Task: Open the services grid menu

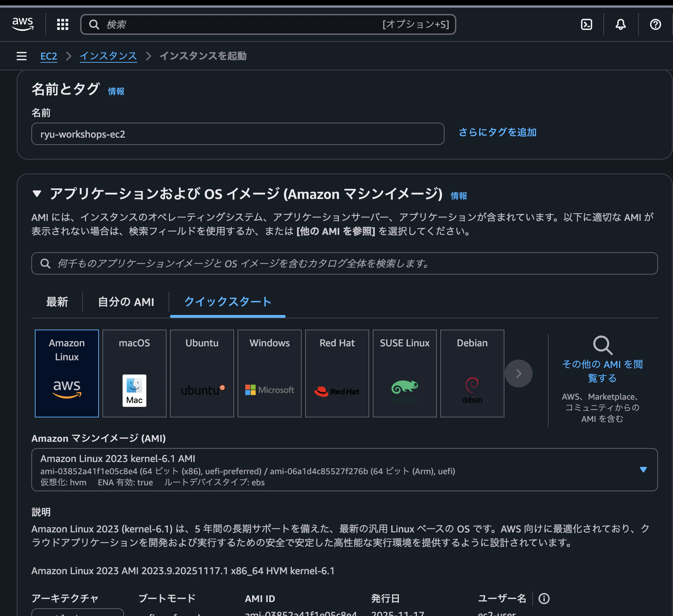Action: point(63,24)
